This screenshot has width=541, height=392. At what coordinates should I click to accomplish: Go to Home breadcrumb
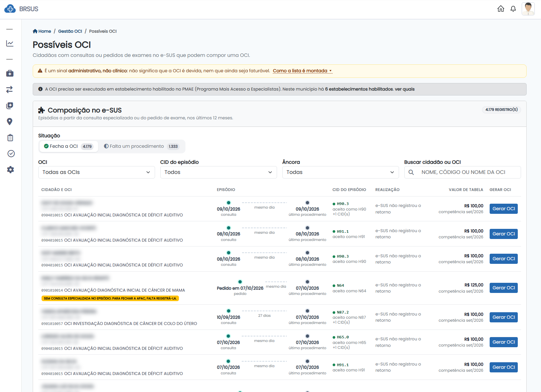click(x=42, y=31)
